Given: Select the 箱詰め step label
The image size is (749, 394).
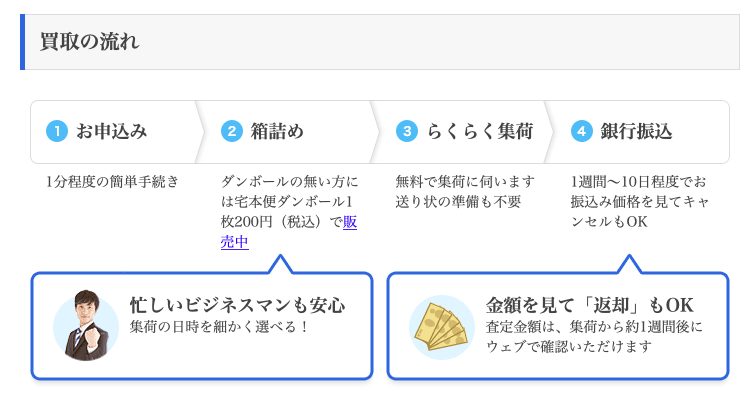Looking at the screenshot, I should [x=277, y=131].
